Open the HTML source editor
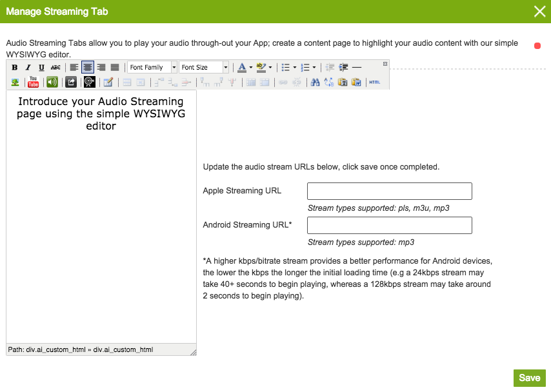The height and width of the screenshot is (392, 551). pyautogui.click(x=375, y=82)
